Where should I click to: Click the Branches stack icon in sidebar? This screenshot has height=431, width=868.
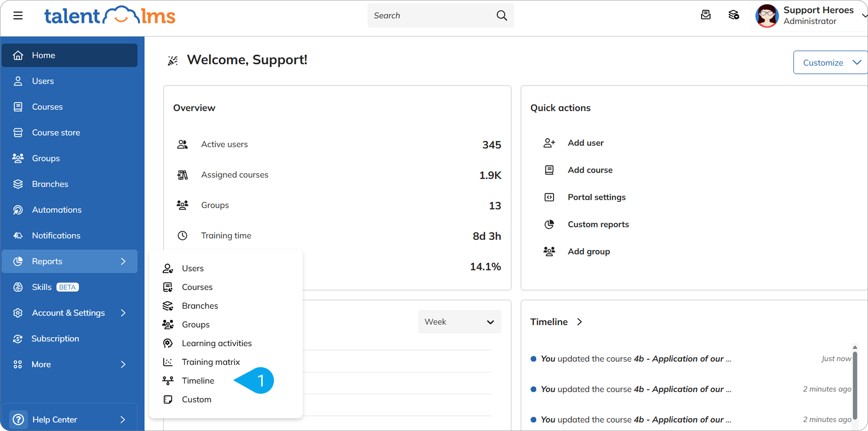(x=18, y=184)
